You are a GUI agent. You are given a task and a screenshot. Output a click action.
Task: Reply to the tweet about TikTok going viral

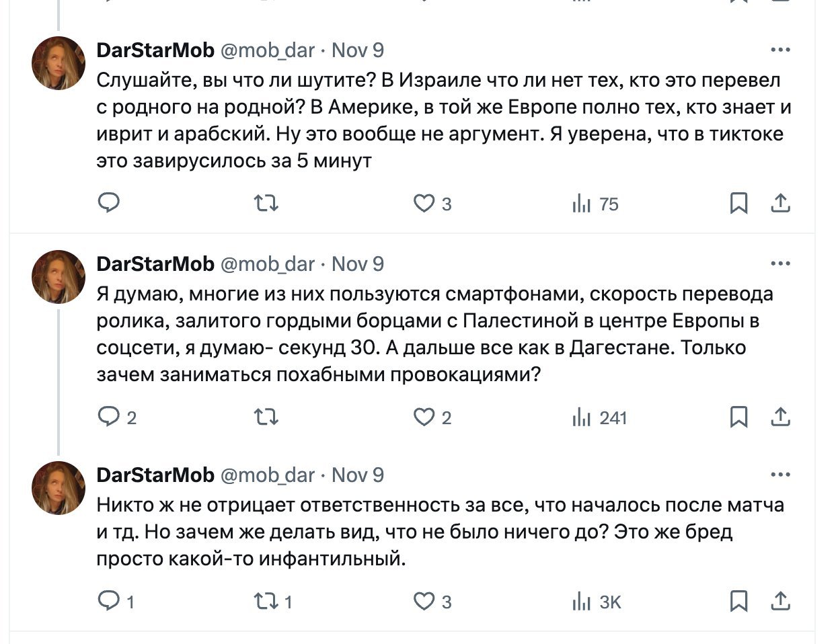coord(109,203)
